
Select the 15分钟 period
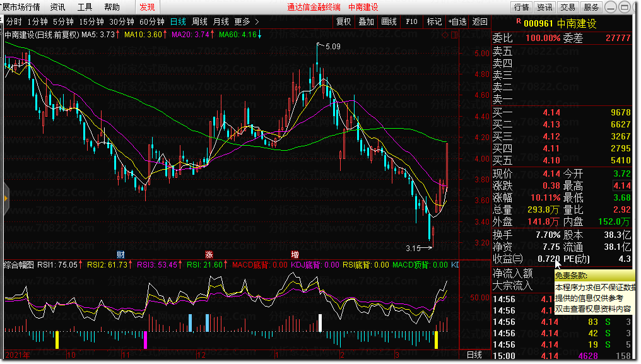tap(91, 21)
